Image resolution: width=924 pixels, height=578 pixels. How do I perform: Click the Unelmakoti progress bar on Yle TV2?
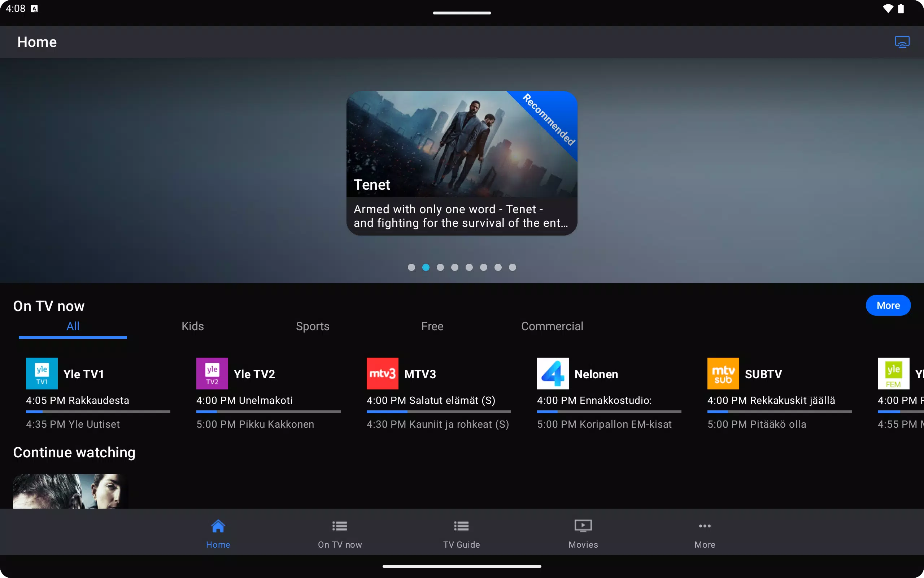pos(269,412)
